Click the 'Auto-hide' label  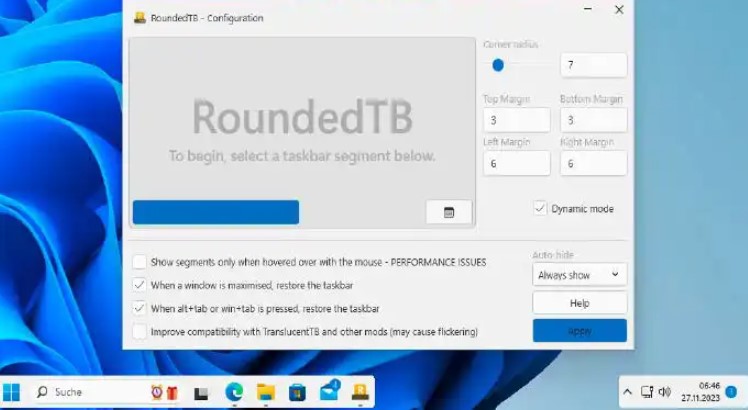point(553,255)
